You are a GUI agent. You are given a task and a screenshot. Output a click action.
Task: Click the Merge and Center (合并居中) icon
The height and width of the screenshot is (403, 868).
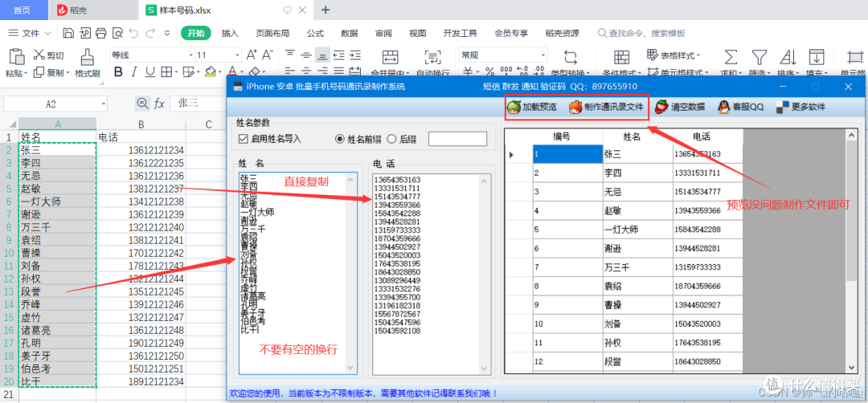[391, 57]
